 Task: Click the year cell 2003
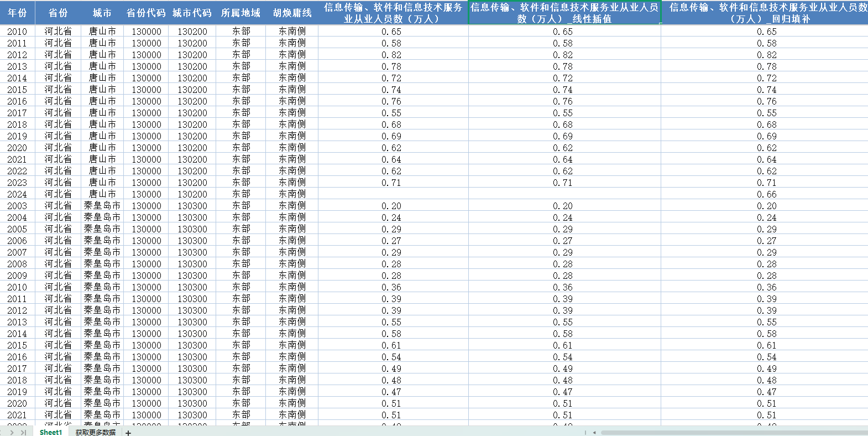point(17,206)
